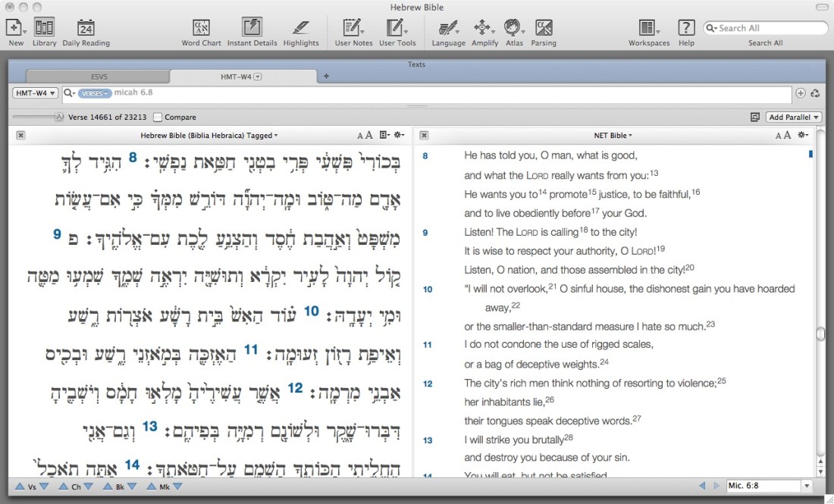Close the Hebrew Bible pane
The image size is (834, 504).
pyautogui.click(x=20, y=136)
